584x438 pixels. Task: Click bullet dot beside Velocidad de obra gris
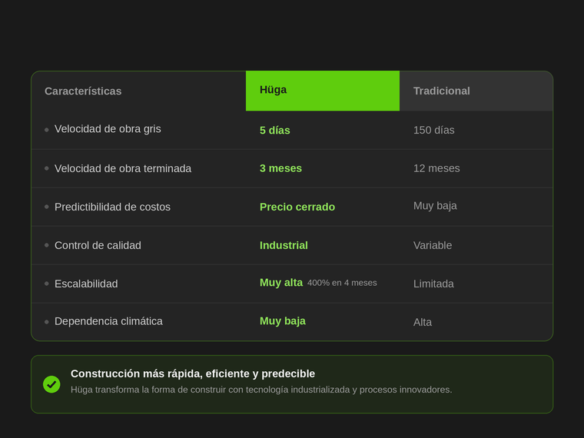click(47, 130)
